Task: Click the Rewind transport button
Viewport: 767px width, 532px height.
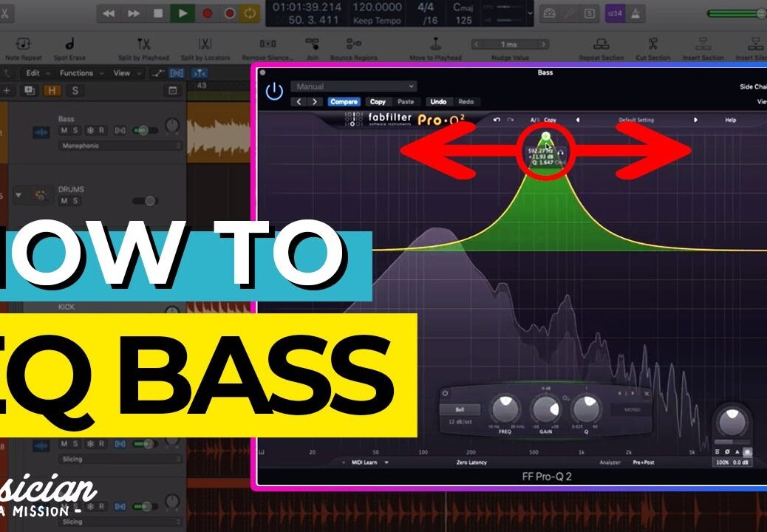Action: (x=109, y=14)
